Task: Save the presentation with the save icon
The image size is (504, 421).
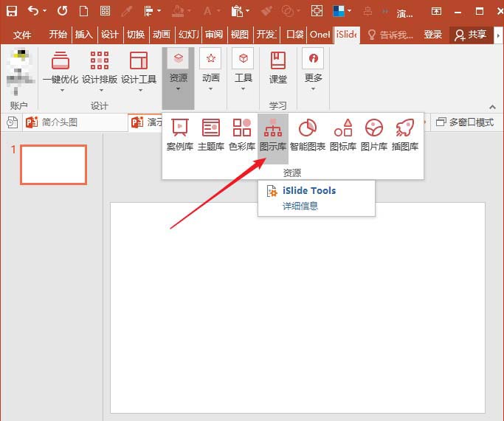Action: pos(12,11)
